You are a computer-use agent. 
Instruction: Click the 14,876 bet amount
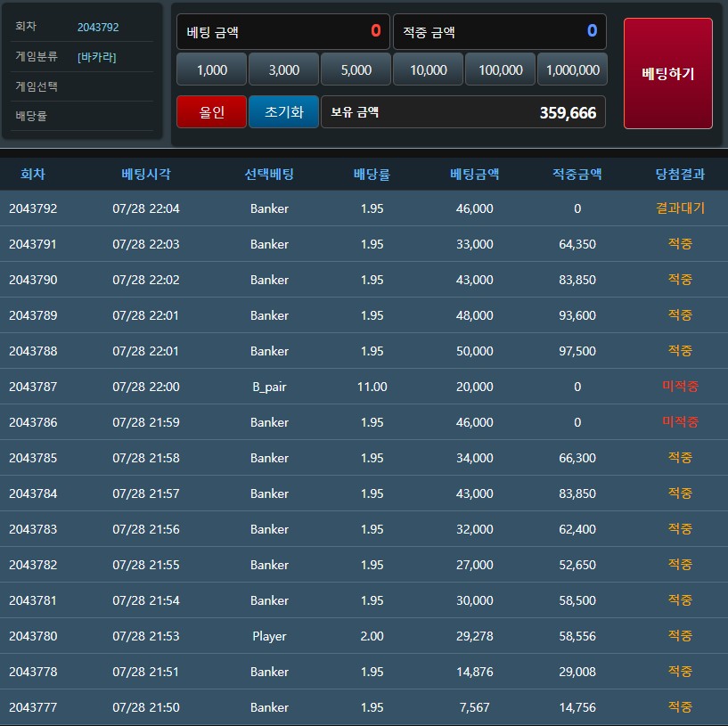click(x=475, y=672)
